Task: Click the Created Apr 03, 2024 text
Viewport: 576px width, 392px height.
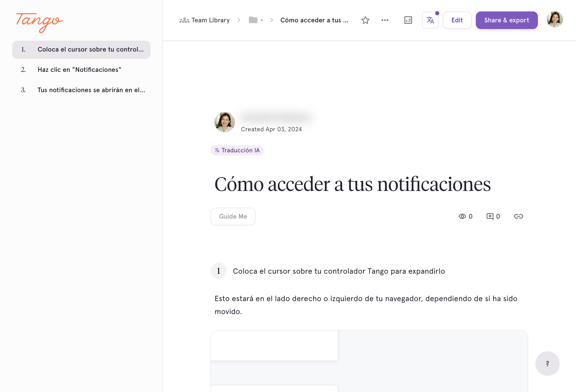Action: click(x=271, y=129)
